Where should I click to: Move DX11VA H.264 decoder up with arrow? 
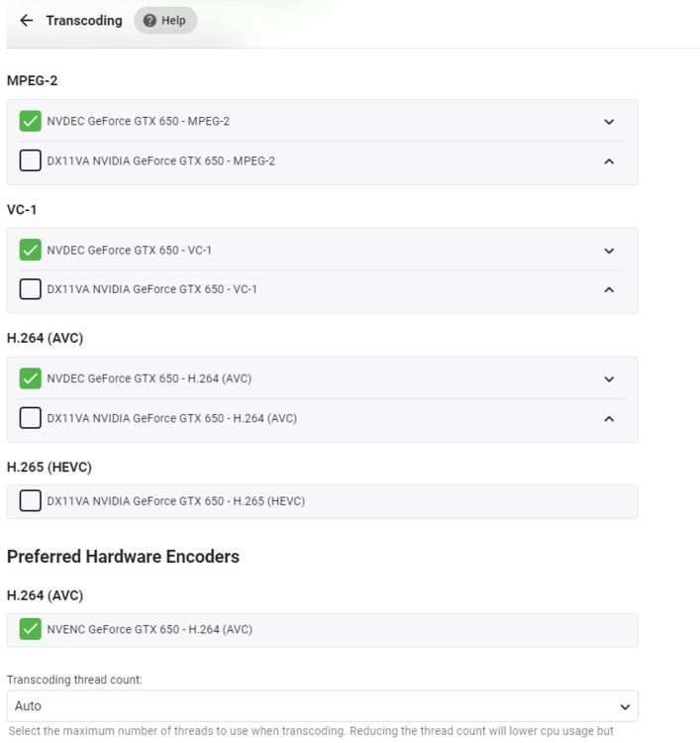tap(609, 419)
